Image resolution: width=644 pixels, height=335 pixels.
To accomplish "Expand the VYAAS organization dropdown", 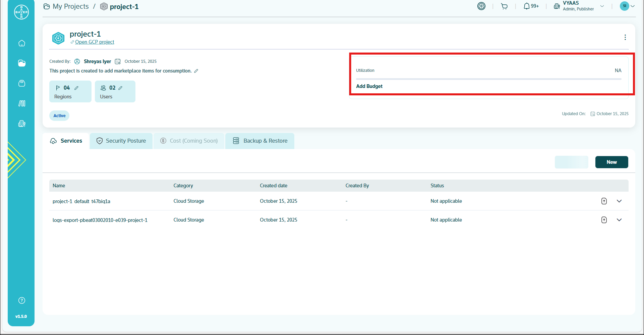I will click(x=602, y=6).
